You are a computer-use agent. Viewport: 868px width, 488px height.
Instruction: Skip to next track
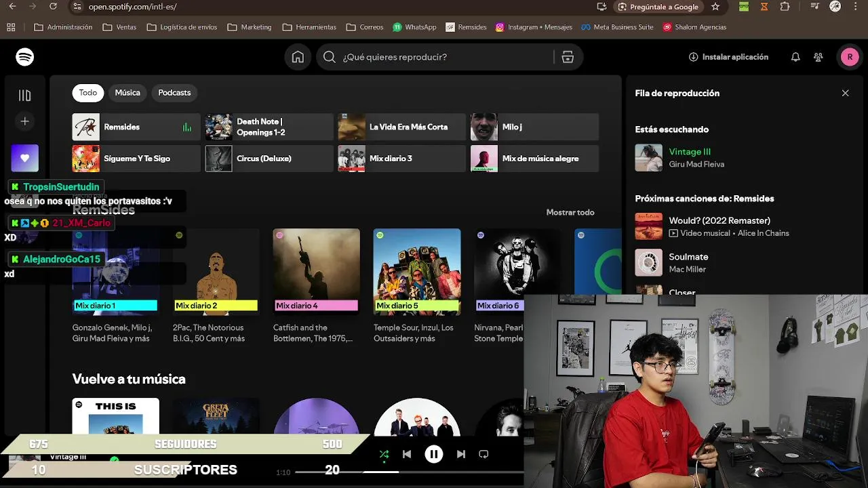(461, 454)
